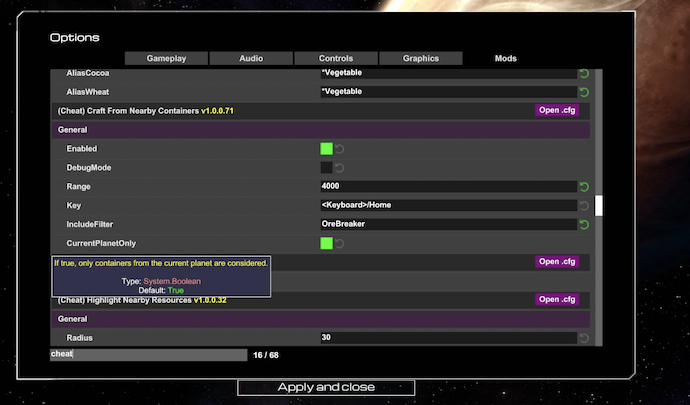This screenshot has height=405, width=690.
Task: Click the vertical scrollbar thumb
Action: pyautogui.click(x=599, y=205)
